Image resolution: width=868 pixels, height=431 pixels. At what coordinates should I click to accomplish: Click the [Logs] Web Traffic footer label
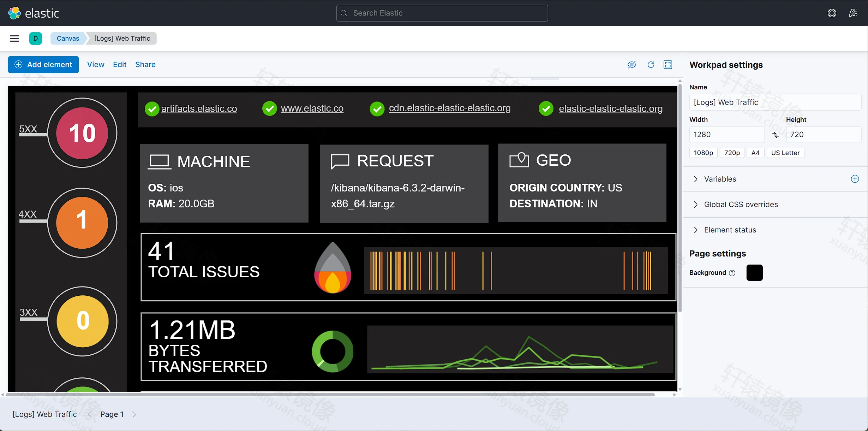[45, 414]
